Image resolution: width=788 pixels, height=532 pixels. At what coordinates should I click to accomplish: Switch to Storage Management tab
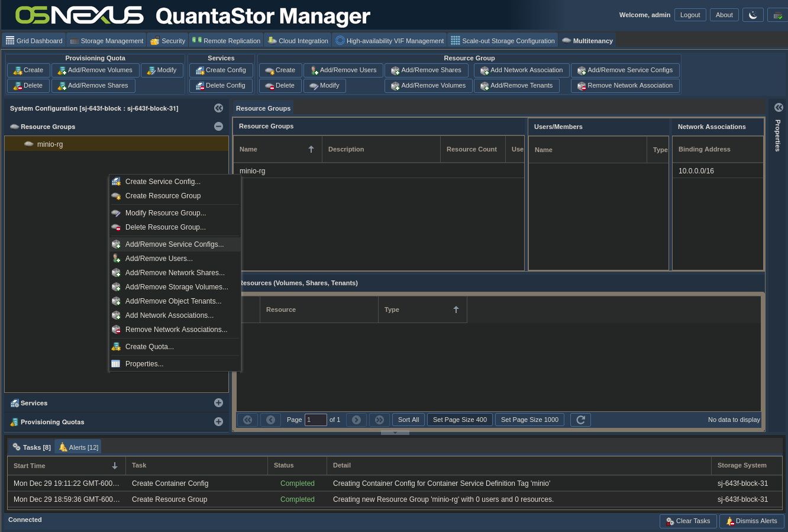coord(106,41)
